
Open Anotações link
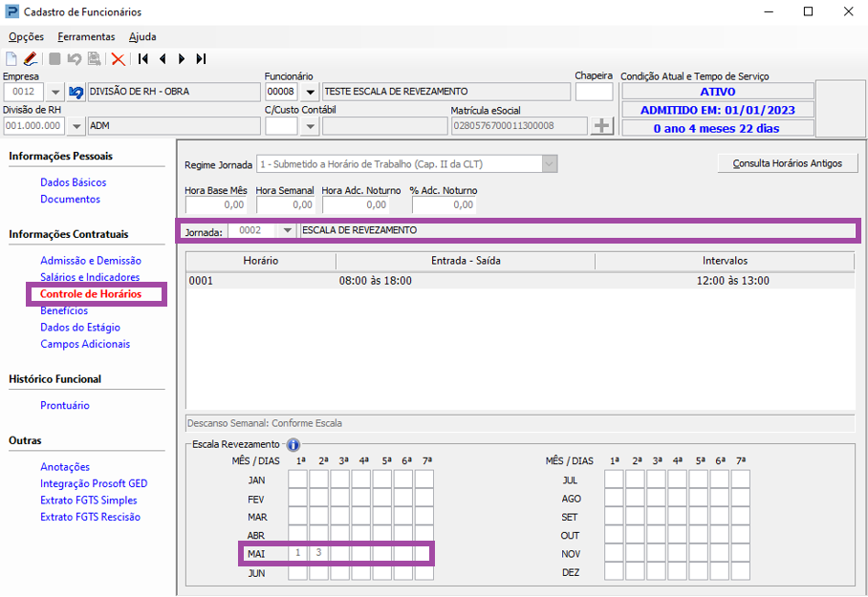[64, 466]
